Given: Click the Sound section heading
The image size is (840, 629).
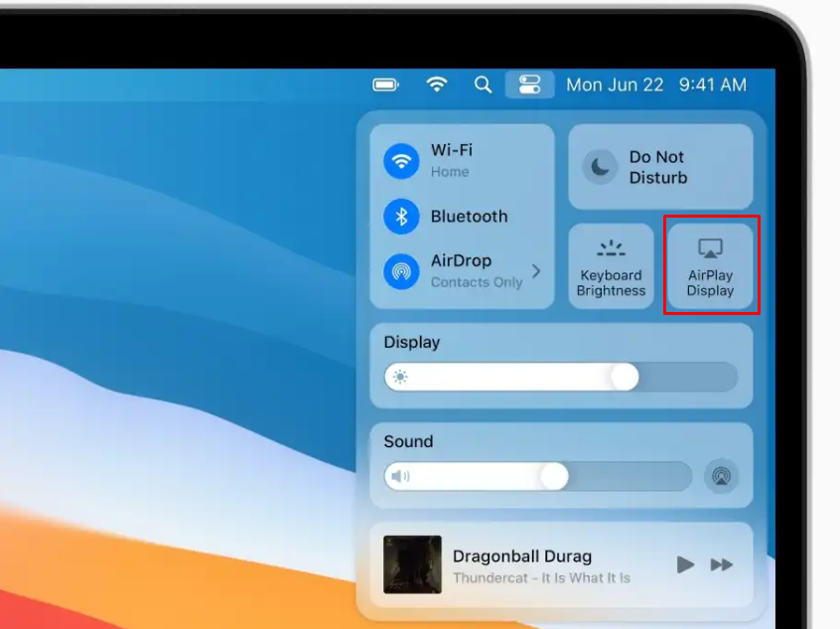Looking at the screenshot, I should pyautogui.click(x=408, y=441).
